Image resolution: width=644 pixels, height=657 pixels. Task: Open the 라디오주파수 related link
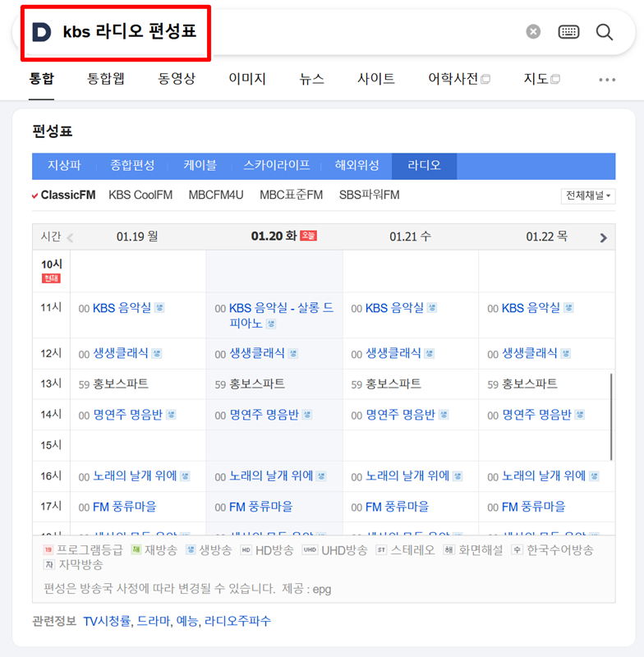(x=237, y=621)
